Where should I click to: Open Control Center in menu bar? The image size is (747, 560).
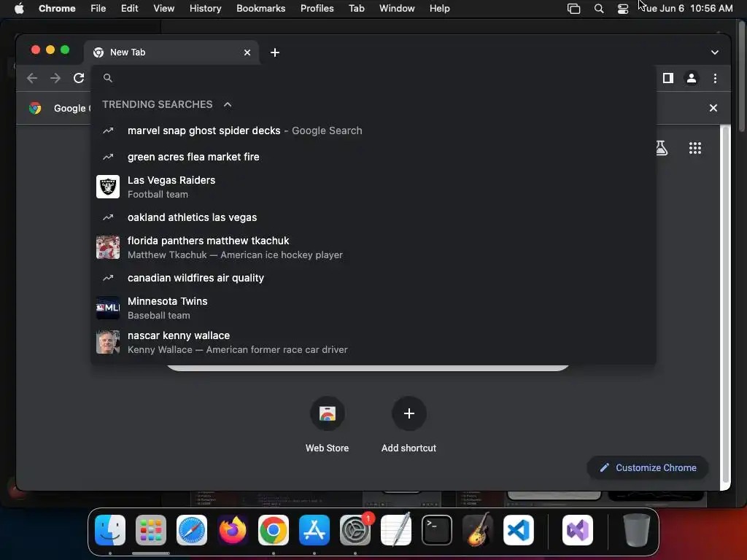click(623, 9)
